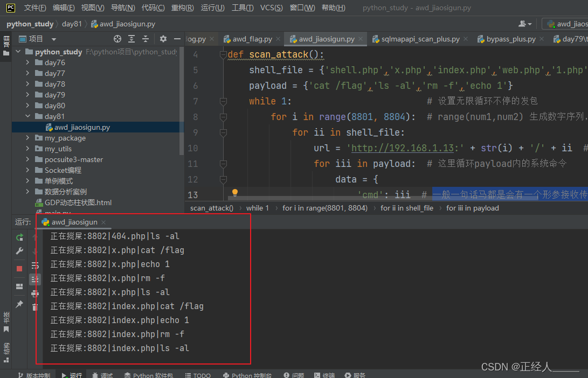Viewport: 588px width, 378px height.
Task: Rerun the awd_jiaosigun script
Action: pos(19,237)
